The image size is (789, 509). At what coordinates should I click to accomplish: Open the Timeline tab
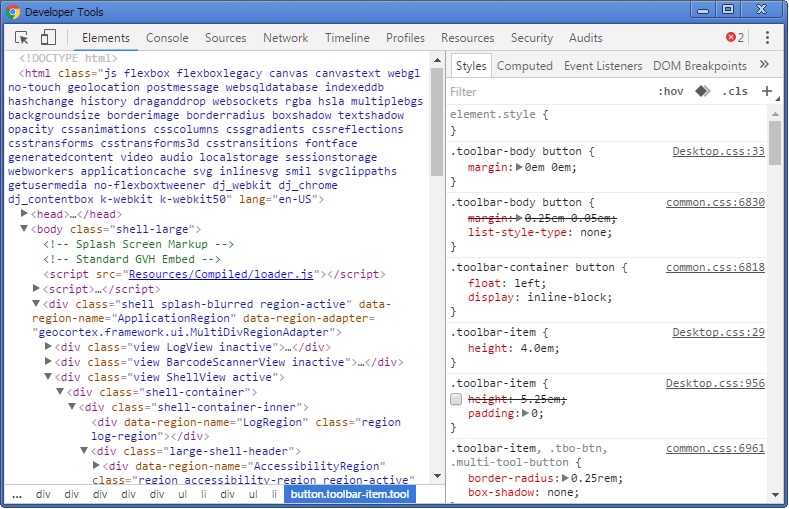pyautogui.click(x=347, y=38)
